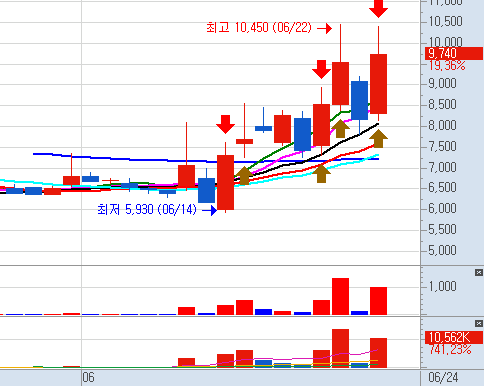The image size is (484, 386).
Task: Click the 9,000 price axis label
Action: pos(442,83)
